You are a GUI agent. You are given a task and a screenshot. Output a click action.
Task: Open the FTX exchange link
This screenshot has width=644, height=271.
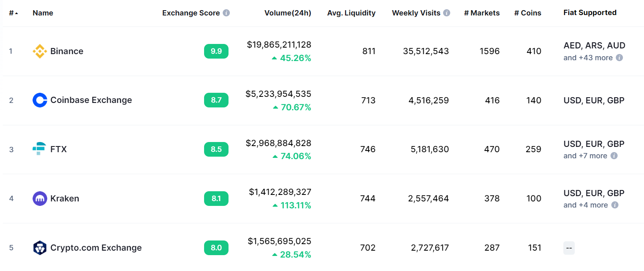click(59, 149)
